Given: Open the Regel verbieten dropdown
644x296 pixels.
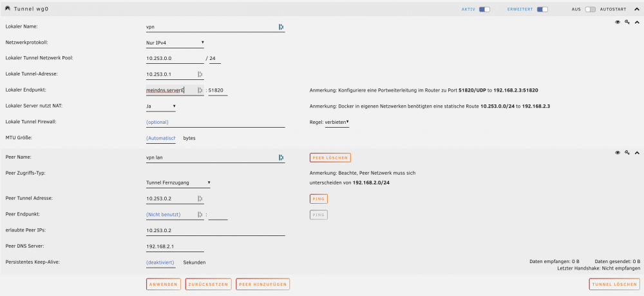Looking at the screenshot, I should point(337,122).
